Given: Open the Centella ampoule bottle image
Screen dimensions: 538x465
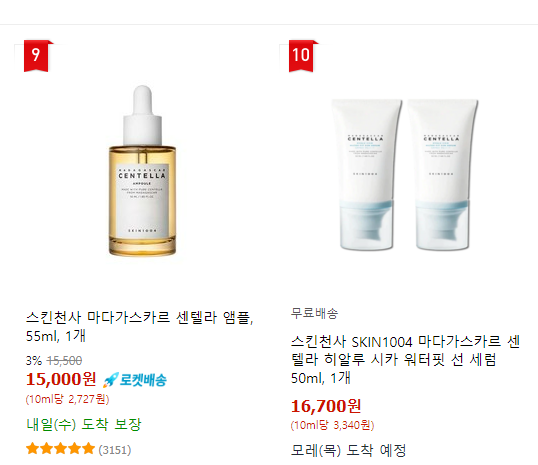Looking at the screenshot, I should 142,171.
